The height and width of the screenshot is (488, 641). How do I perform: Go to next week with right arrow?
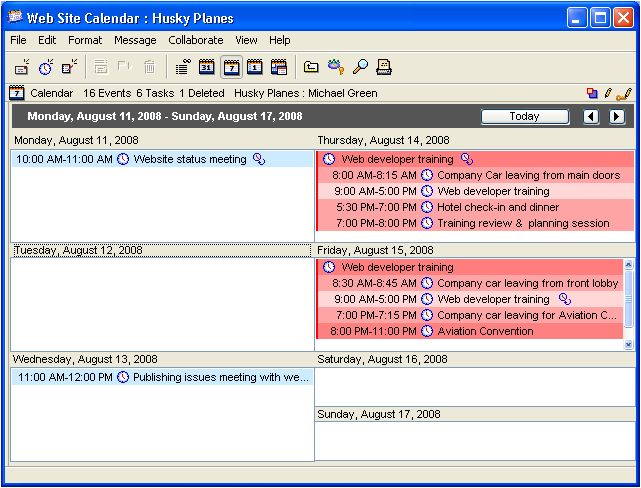coord(617,116)
